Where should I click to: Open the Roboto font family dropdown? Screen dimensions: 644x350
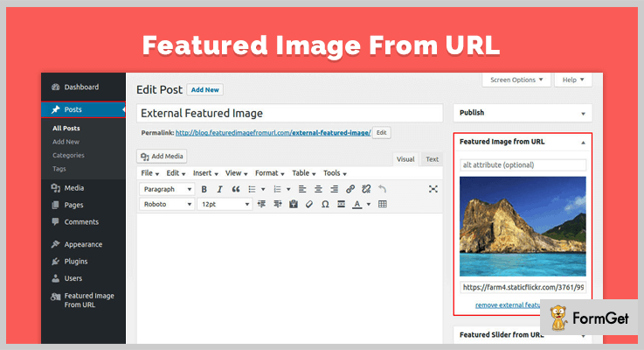tap(167, 204)
